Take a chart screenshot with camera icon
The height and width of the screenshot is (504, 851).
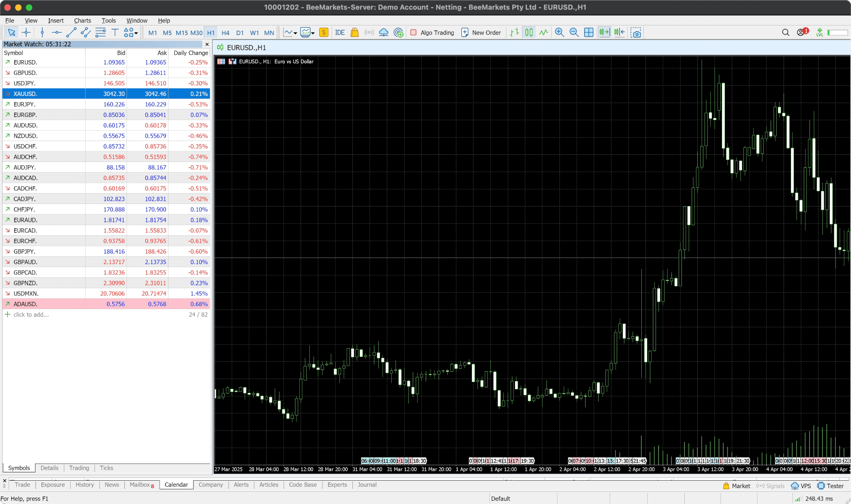(636, 33)
